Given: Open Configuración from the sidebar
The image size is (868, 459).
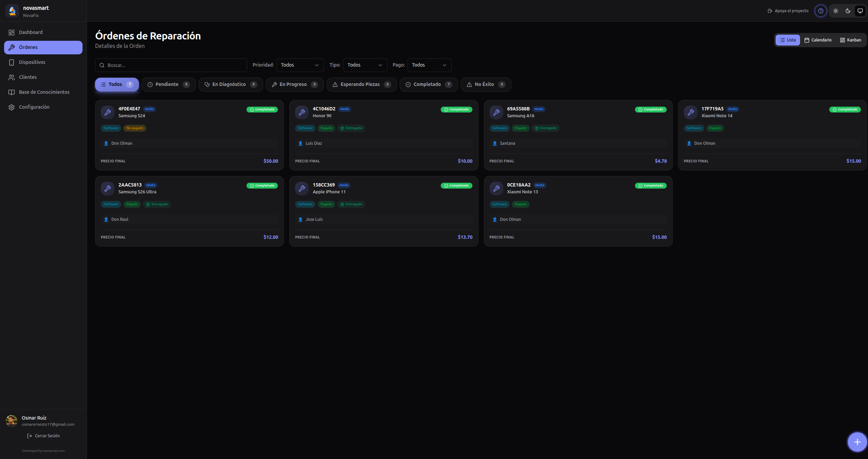Looking at the screenshot, I should tap(34, 107).
